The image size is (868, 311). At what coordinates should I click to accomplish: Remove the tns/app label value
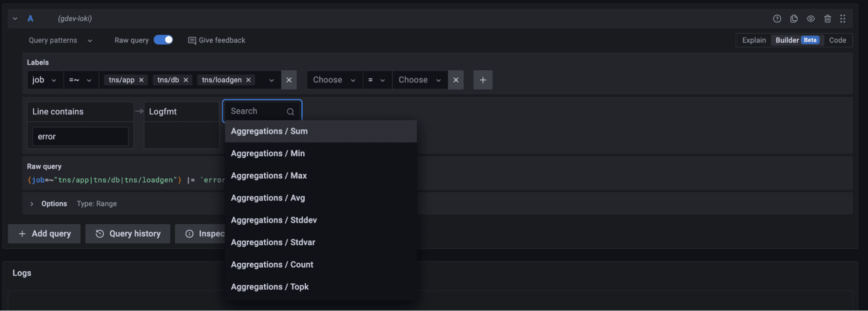point(141,80)
